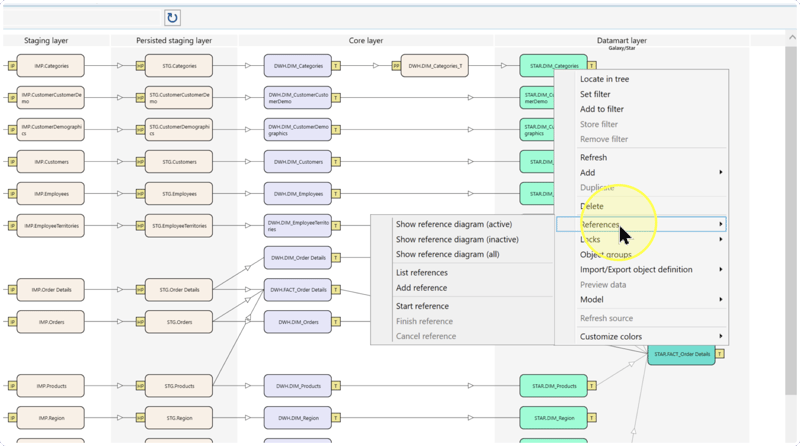
Task: Click the IP badge on IMP.Categories
Action: (12, 66)
